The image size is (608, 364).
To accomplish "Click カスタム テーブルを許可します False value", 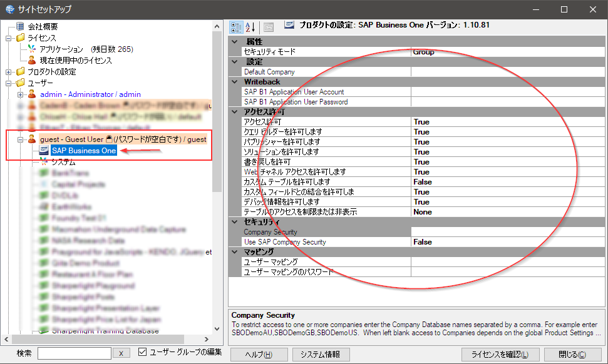I will (508, 181).
